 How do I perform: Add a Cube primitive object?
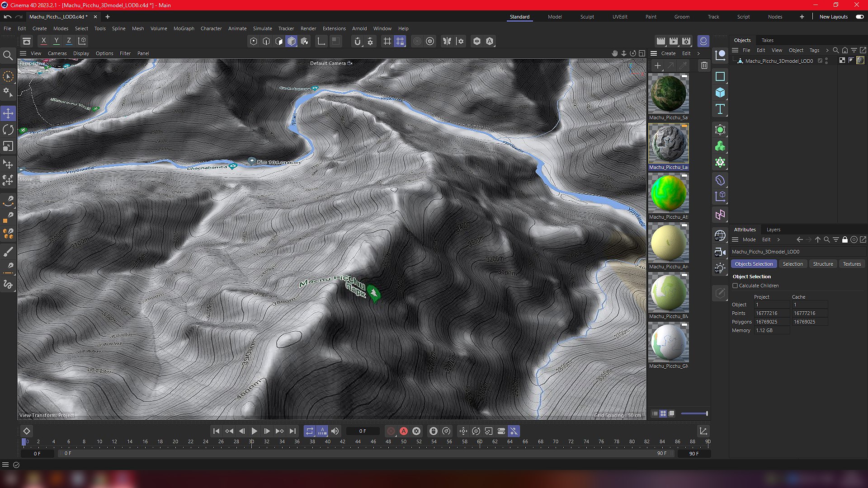coord(720,93)
